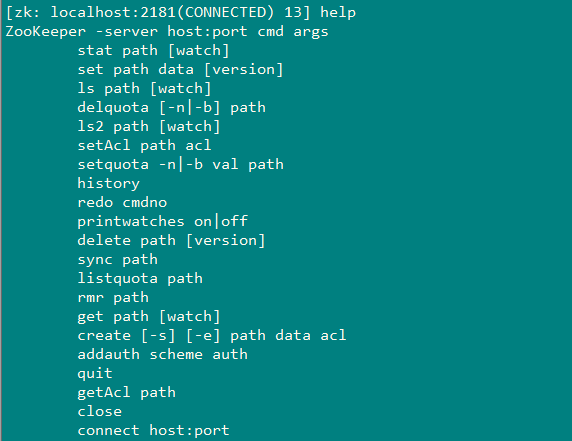This screenshot has height=441, width=572.
Task: Click the 'listquota path' line
Action: [x=140, y=278]
